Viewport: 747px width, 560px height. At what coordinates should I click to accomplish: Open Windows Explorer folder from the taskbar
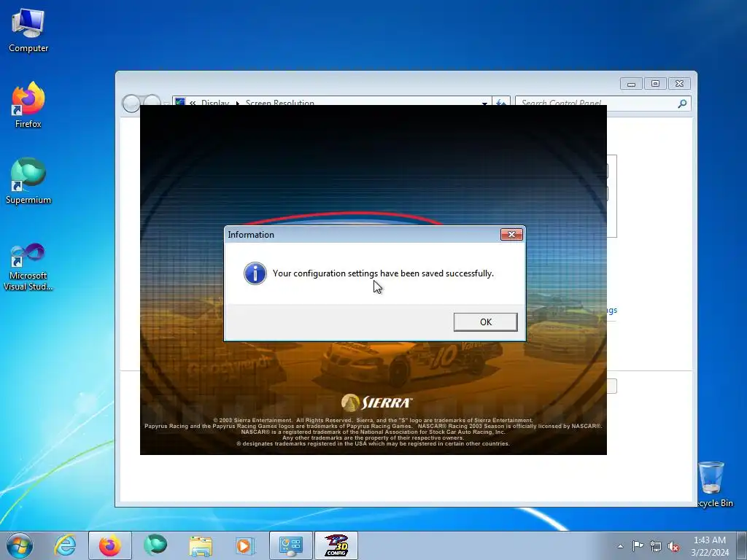point(201,545)
